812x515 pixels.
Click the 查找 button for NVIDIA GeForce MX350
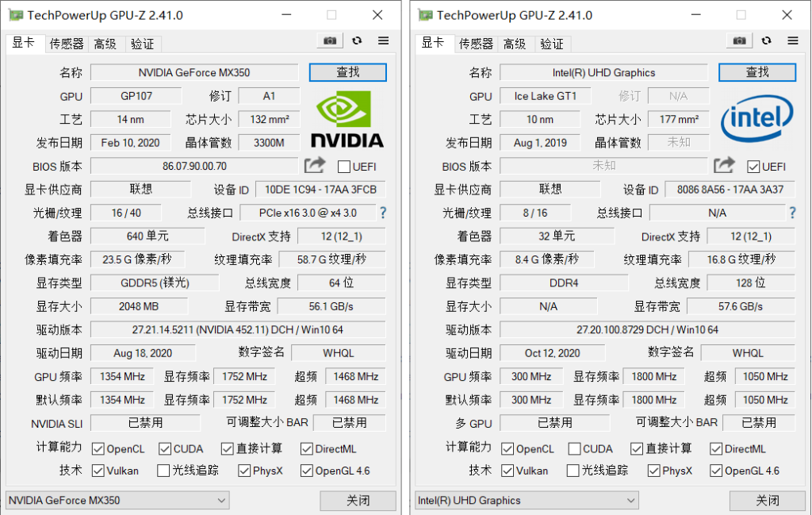347,72
